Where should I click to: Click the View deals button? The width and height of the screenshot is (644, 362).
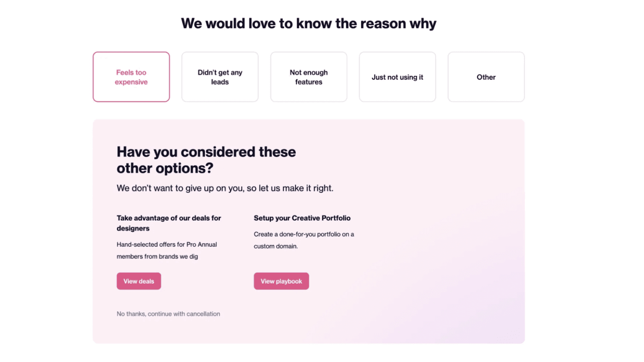[x=139, y=281]
